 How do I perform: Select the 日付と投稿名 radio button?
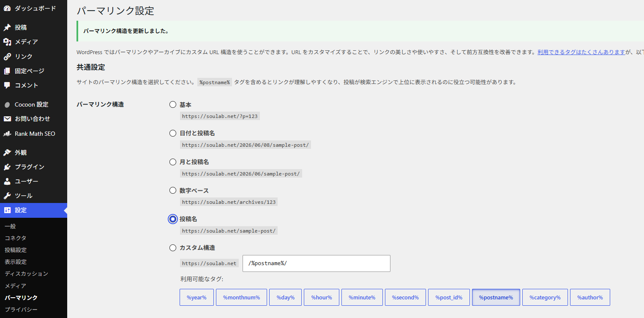pyautogui.click(x=173, y=133)
